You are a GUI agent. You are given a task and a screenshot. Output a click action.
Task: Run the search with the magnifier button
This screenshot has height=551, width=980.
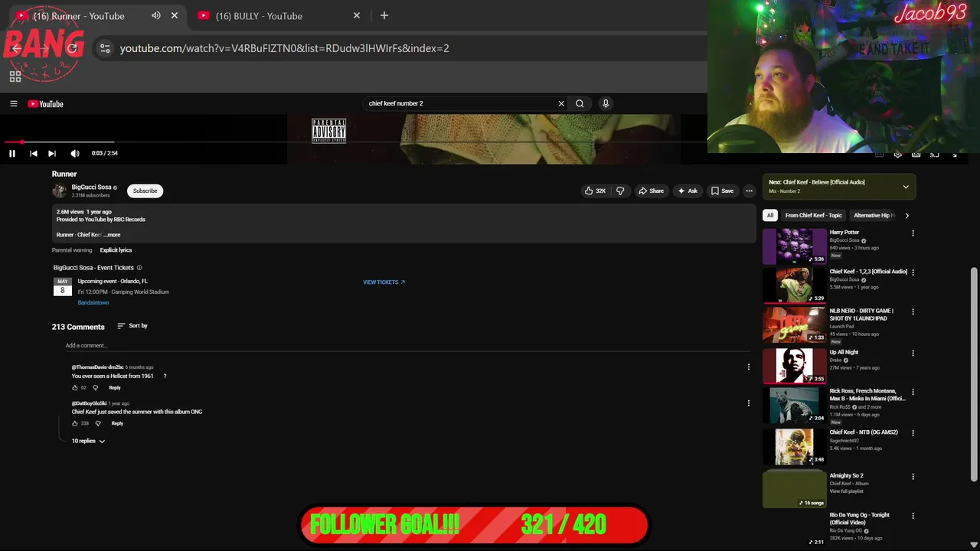[580, 103]
